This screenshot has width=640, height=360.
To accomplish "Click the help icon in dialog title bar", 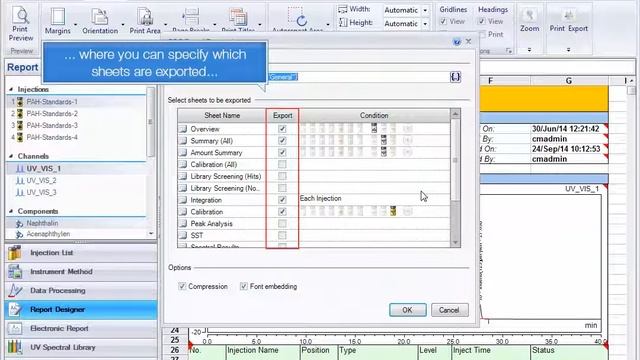I will (x=457, y=42).
